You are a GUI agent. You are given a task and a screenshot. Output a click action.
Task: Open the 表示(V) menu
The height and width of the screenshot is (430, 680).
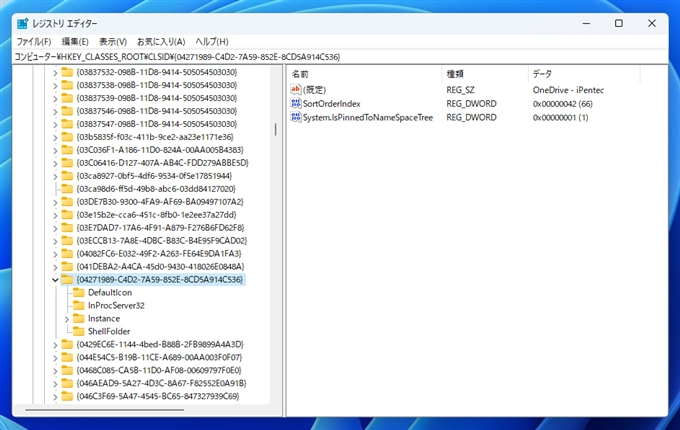click(x=113, y=42)
